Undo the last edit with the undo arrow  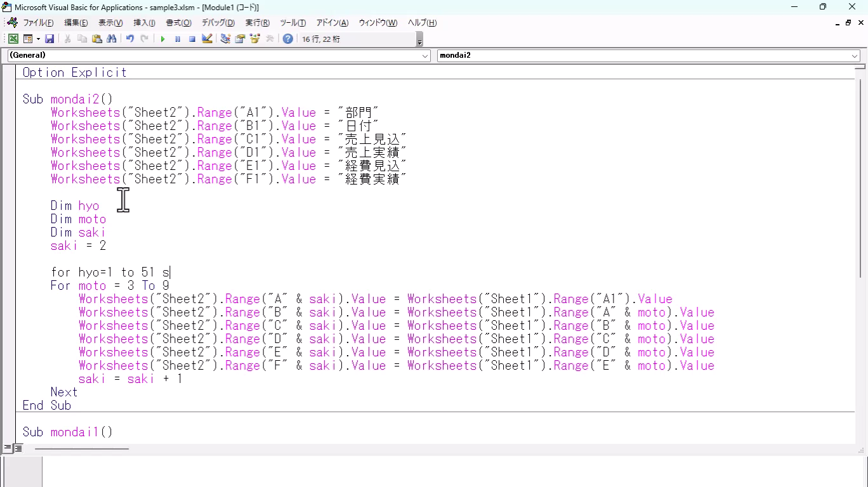[x=129, y=39]
